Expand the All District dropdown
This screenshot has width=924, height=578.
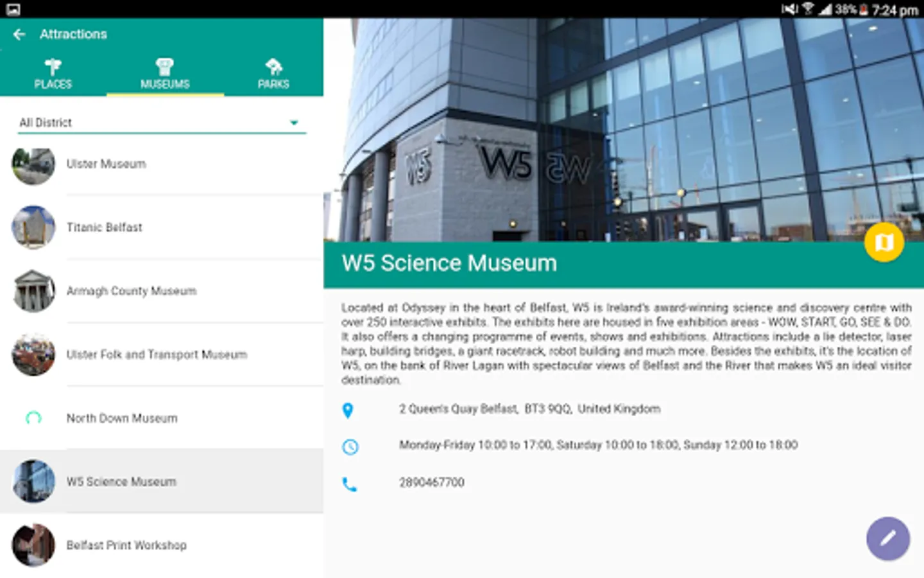coord(162,122)
